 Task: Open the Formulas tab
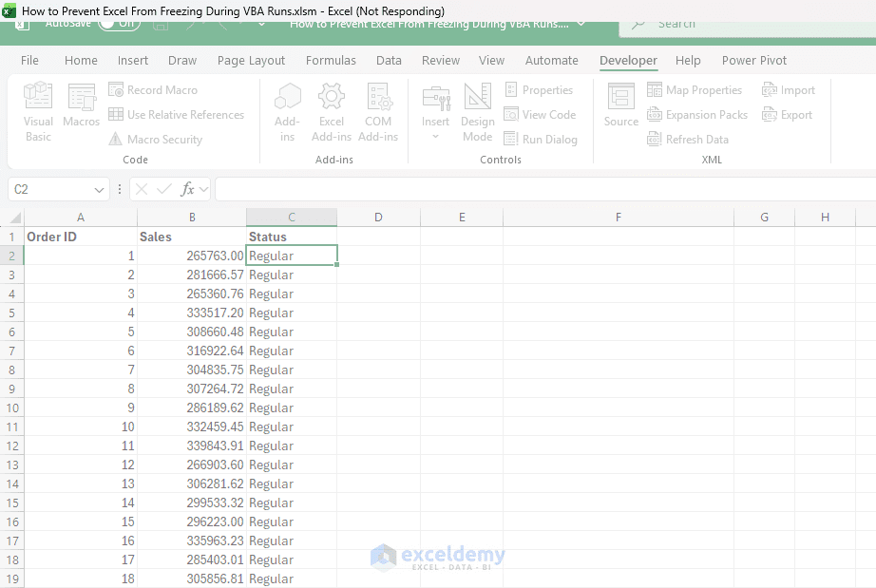[331, 60]
